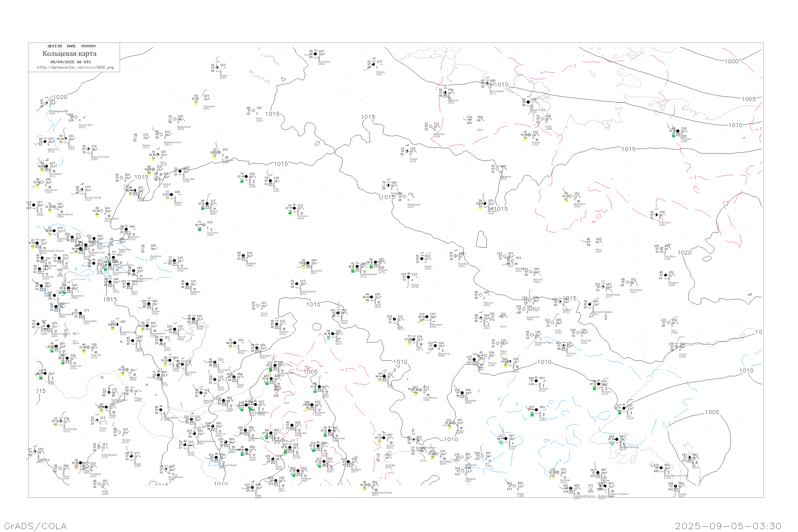798x532 pixels.
Task: Click the Нерюнгри station filled circle
Action: (462, 393)
